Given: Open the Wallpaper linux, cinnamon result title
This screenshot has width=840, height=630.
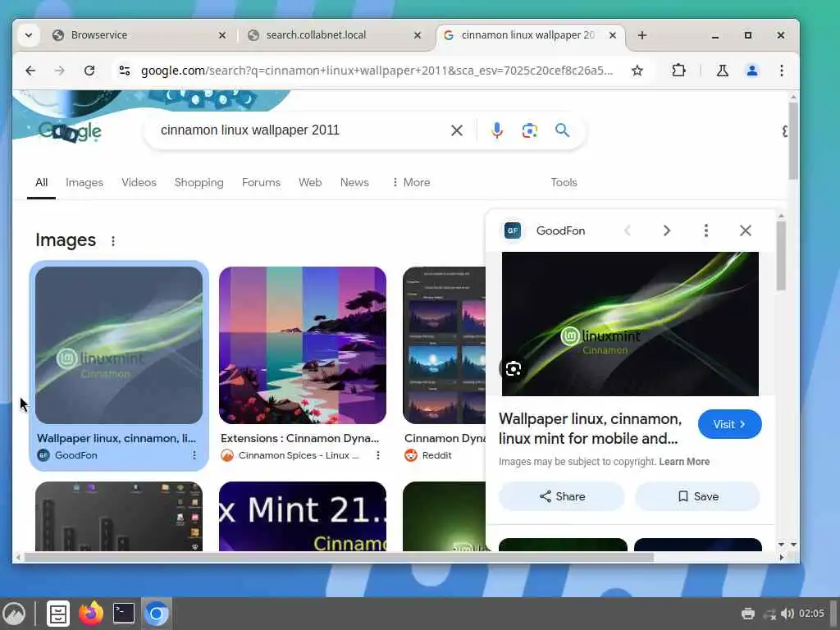Looking at the screenshot, I should click(116, 438).
